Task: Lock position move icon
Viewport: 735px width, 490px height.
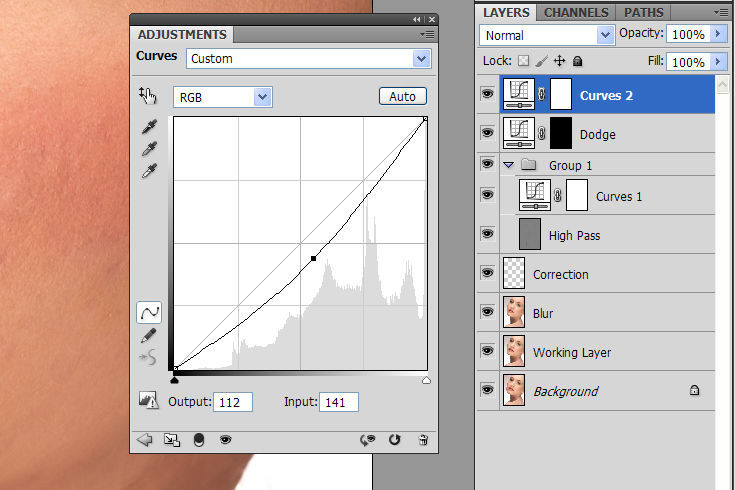Action: point(559,61)
